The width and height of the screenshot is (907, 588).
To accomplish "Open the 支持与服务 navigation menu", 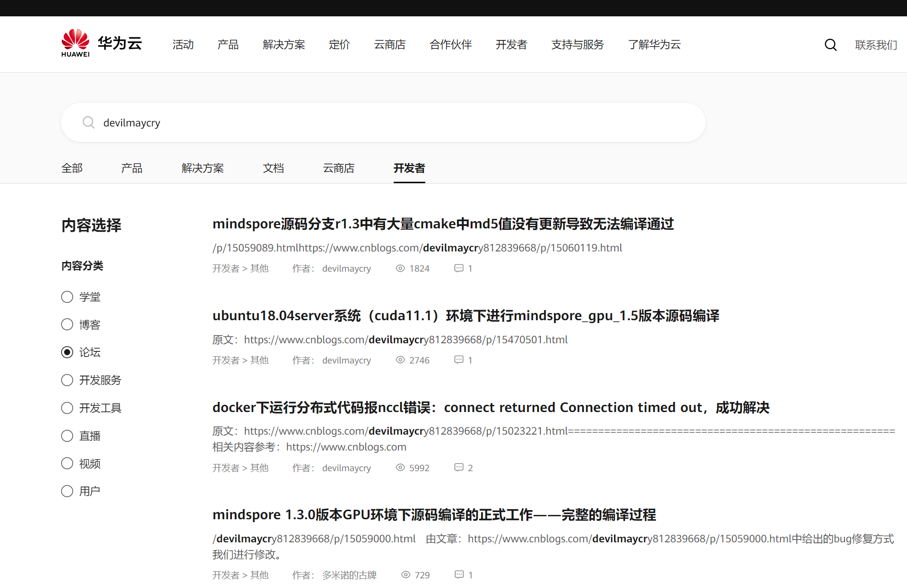I will click(577, 45).
